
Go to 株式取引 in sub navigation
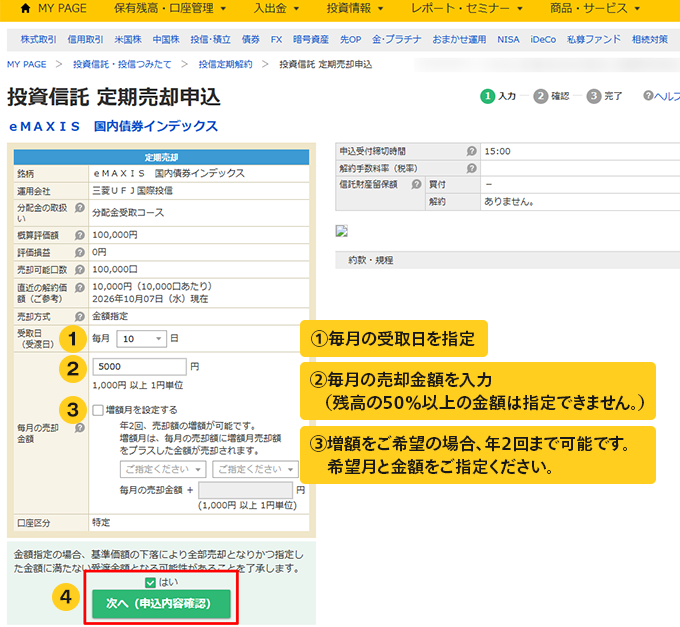coord(39,39)
